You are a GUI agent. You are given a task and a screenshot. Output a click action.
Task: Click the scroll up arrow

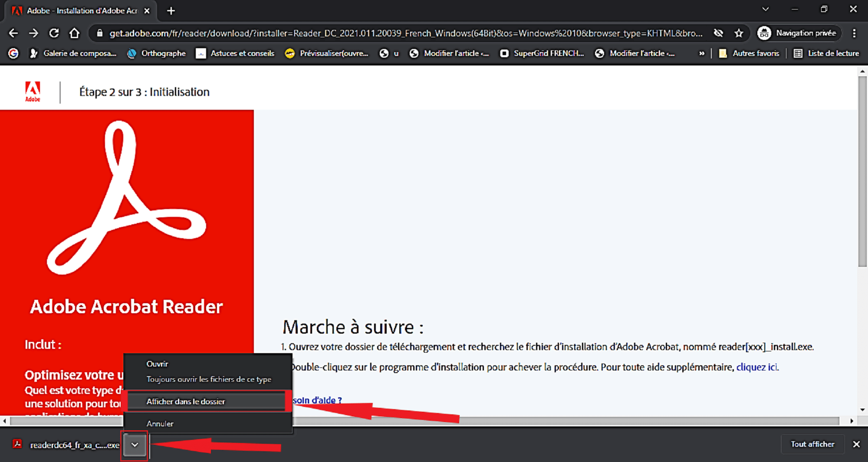[x=862, y=71]
